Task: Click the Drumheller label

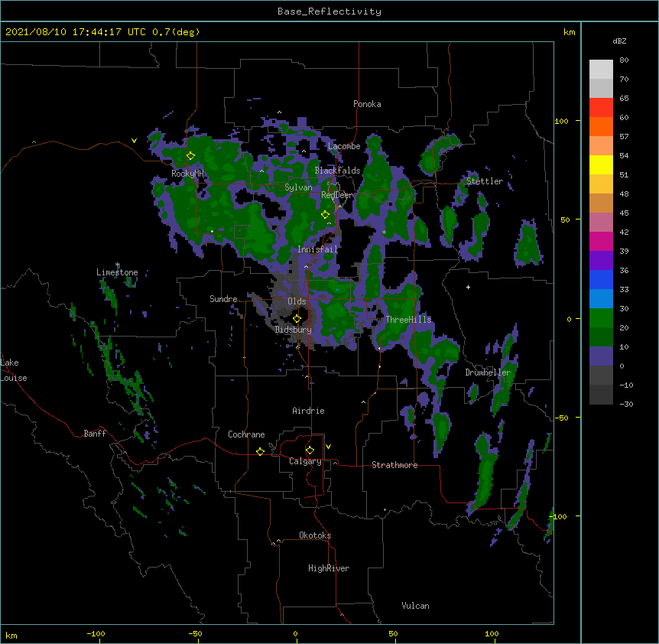Action: (x=488, y=372)
